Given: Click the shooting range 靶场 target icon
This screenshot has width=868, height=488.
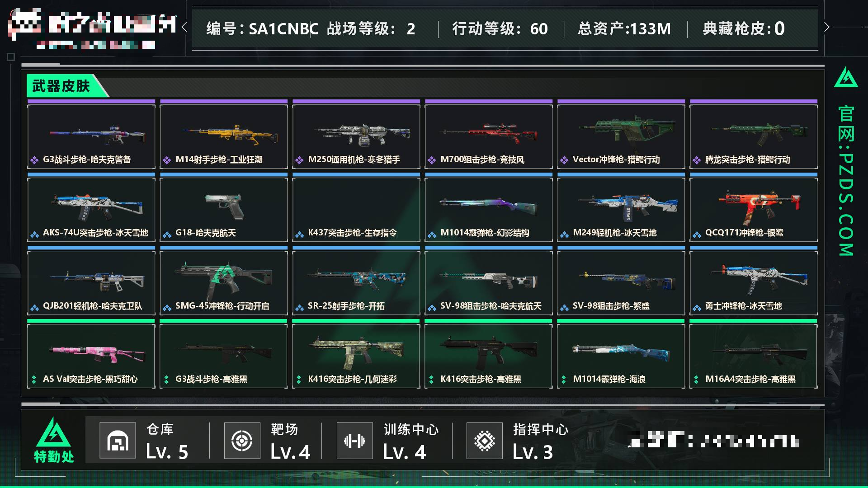Looking at the screenshot, I should coord(242,441).
